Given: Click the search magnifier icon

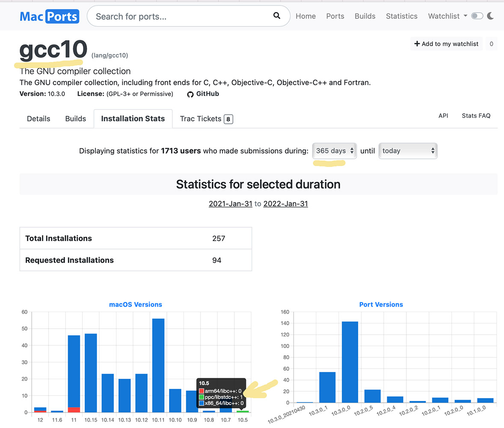Looking at the screenshot, I should tap(277, 15).
